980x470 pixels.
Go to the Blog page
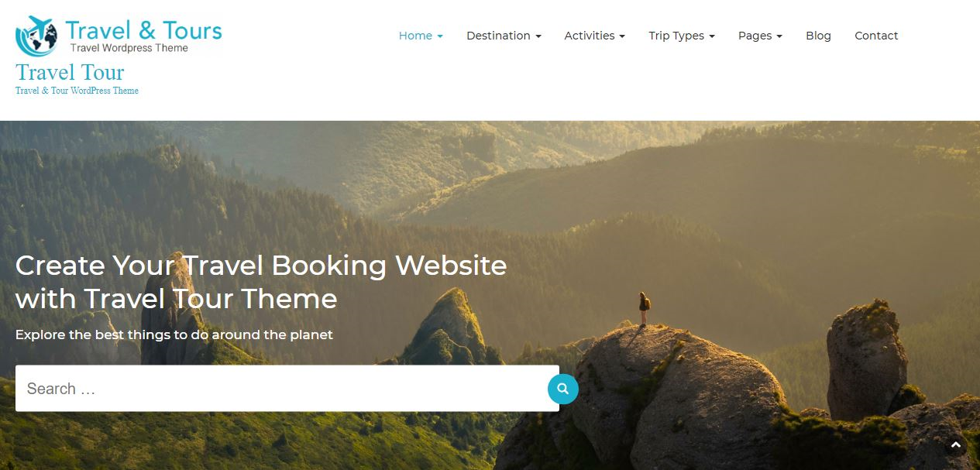coord(818,36)
